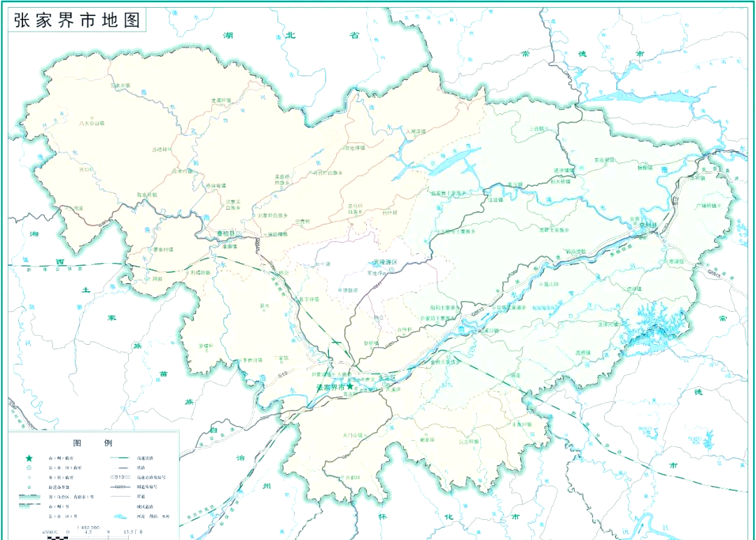Select the town label 王家坪镇
This screenshot has height=540, width=756.
[x=521, y=425]
